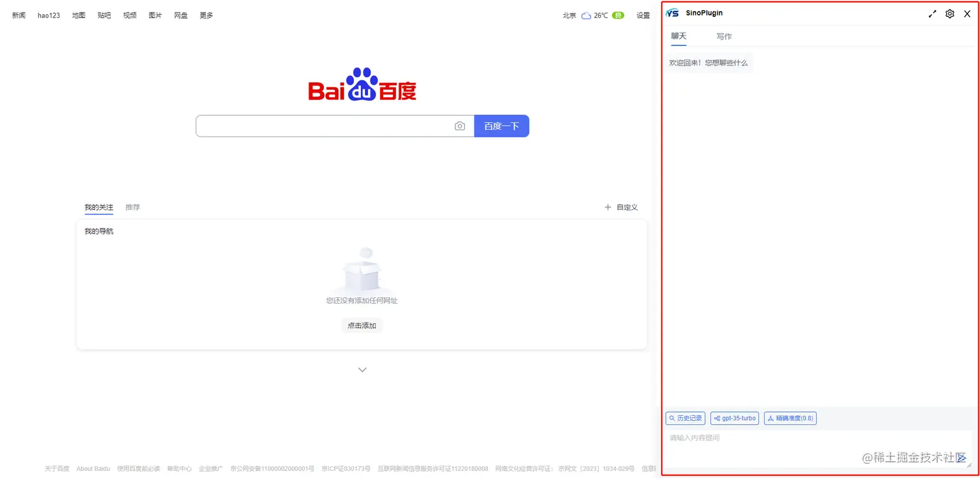Open the hao123 link
The image size is (980, 478).
(x=49, y=16)
